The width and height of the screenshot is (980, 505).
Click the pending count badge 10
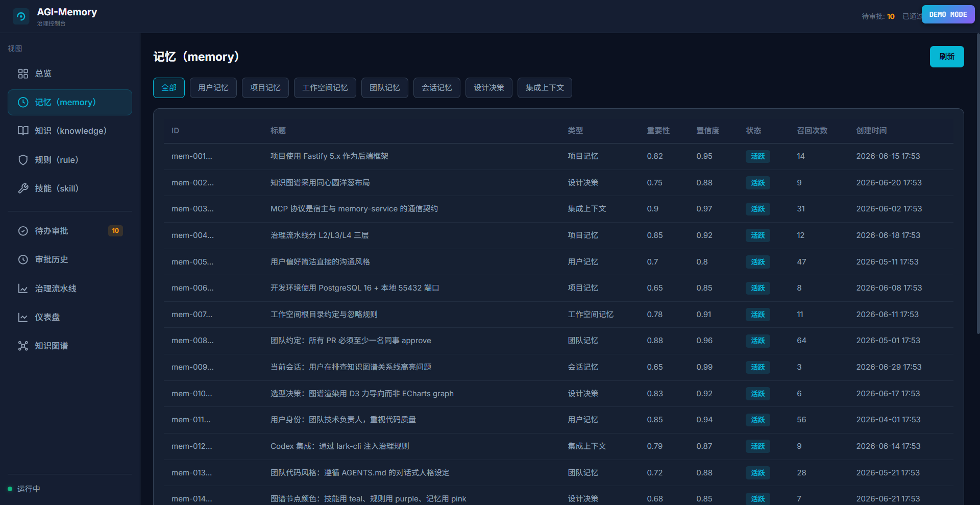[115, 231]
